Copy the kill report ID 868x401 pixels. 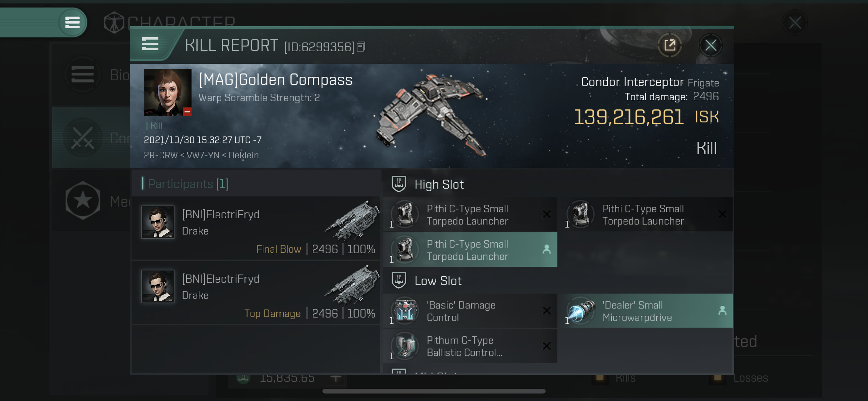(x=361, y=47)
